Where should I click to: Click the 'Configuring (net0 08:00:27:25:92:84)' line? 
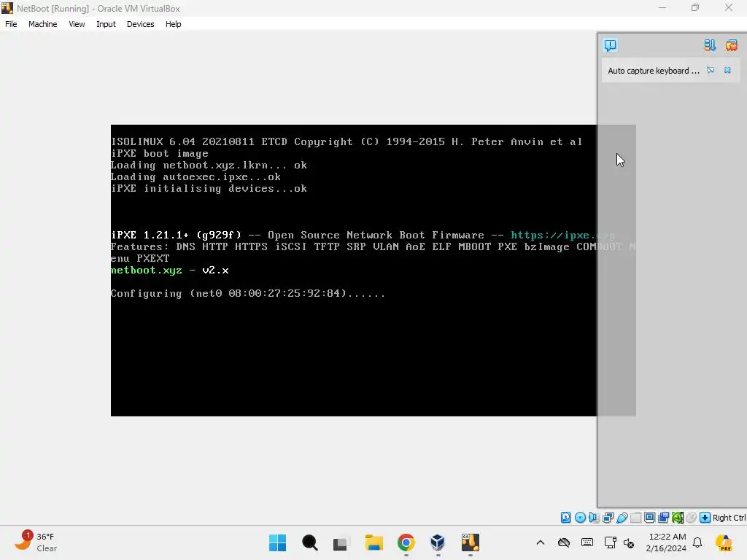tap(248, 294)
